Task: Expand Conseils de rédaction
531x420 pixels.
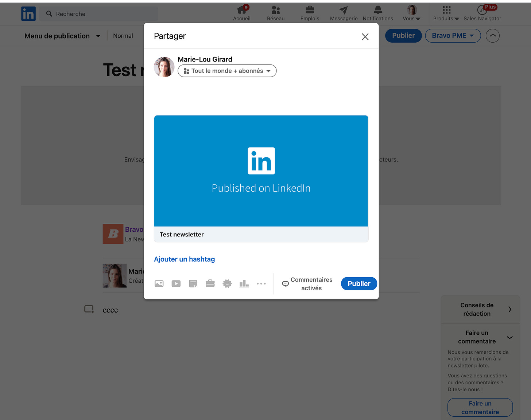Action: (x=480, y=309)
